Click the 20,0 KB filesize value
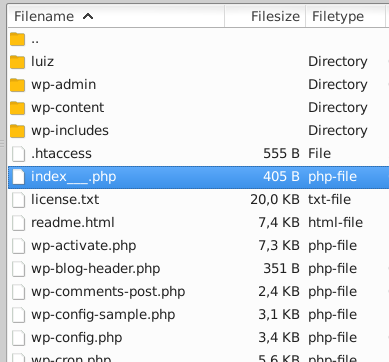The width and height of the screenshot is (389, 362). 275,200
